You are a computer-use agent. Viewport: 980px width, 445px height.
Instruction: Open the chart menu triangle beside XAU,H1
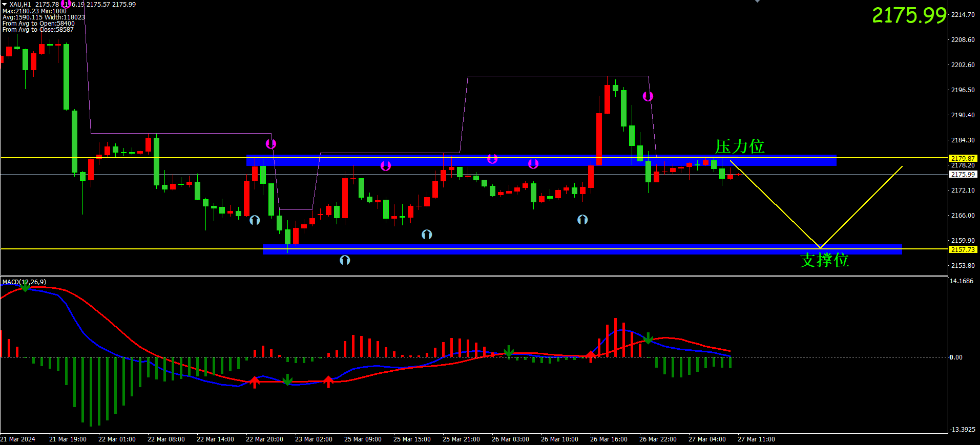coord(4,4)
